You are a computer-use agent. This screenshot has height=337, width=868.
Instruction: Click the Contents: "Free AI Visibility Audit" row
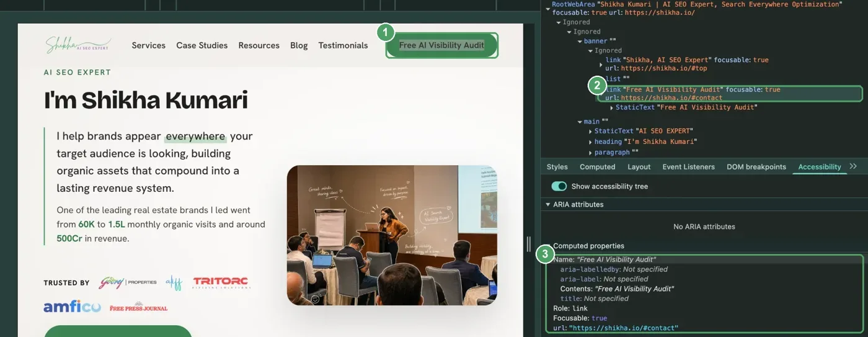pyautogui.click(x=617, y=289)
